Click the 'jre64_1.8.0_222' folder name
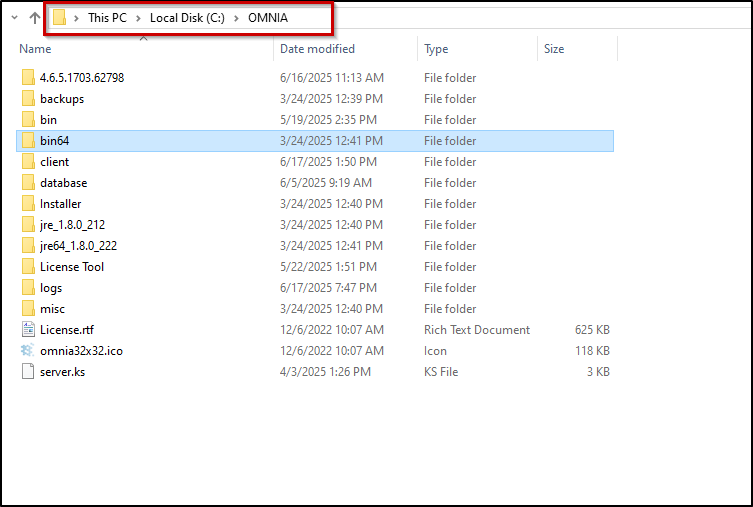Image resolution: width=753 pixels, height=507 pixels. [x=79, y=246]
